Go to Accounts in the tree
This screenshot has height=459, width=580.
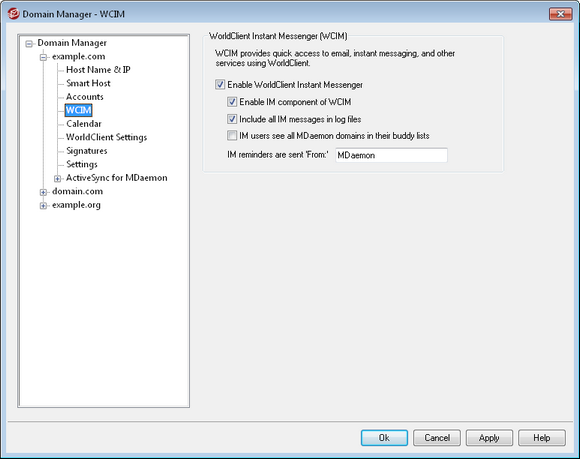coord(85,97)
